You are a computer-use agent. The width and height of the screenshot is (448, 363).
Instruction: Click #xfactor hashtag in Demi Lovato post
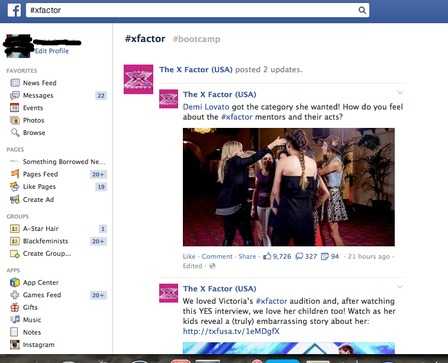pos(237,117)
